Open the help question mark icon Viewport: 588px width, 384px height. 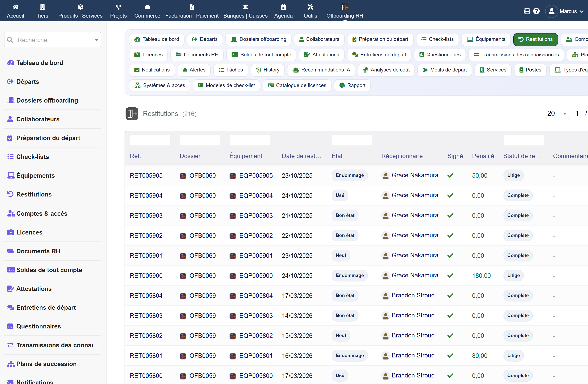pyautogui.click(x=536, y=11)
